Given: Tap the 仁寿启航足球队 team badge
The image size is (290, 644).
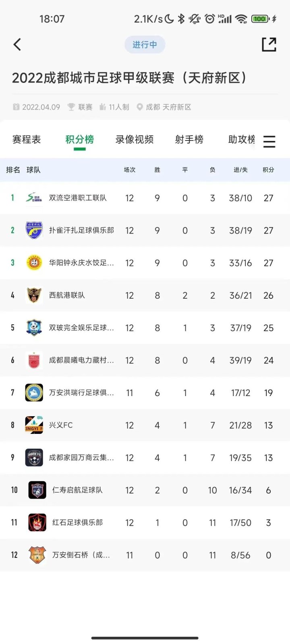Looking at the screenshot, I should (37, 490).
